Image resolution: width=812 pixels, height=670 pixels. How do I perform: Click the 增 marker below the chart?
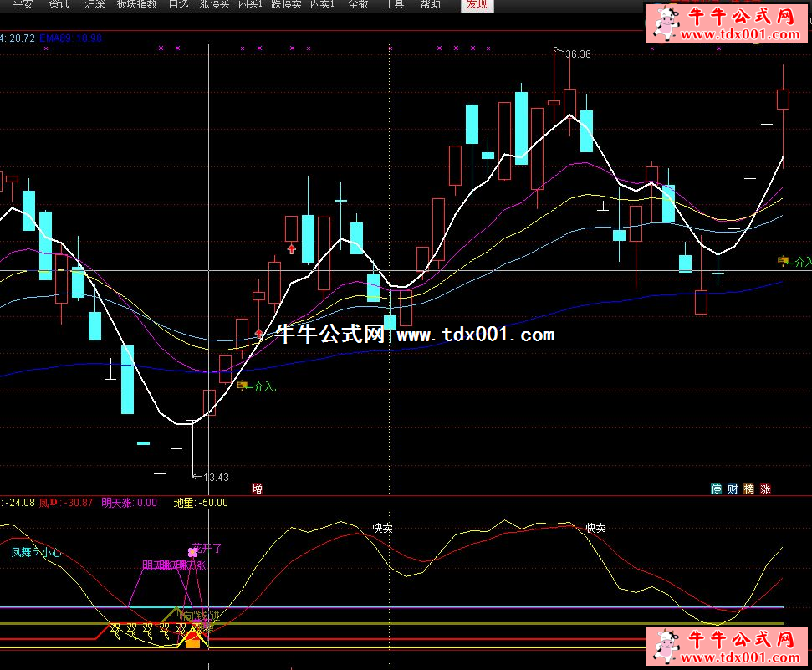(x=257, y=488)
